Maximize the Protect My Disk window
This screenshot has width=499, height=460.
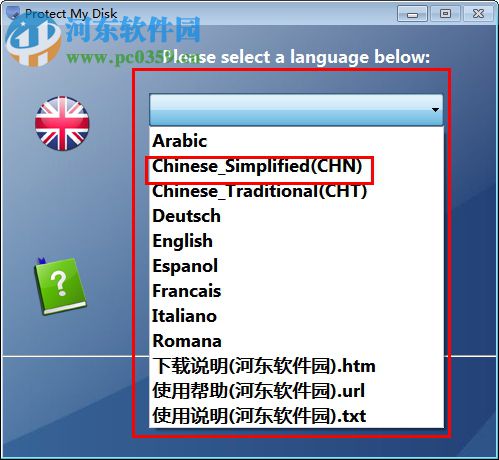tap(445, 14)
